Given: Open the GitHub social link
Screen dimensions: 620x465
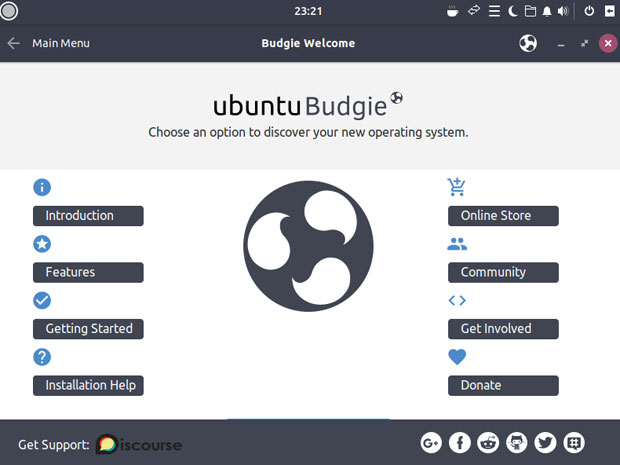Looking at the screenshot, I should point(517,443).
